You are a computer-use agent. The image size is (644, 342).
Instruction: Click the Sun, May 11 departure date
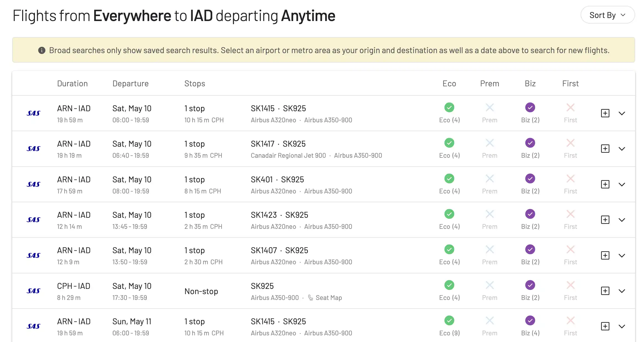132,322
